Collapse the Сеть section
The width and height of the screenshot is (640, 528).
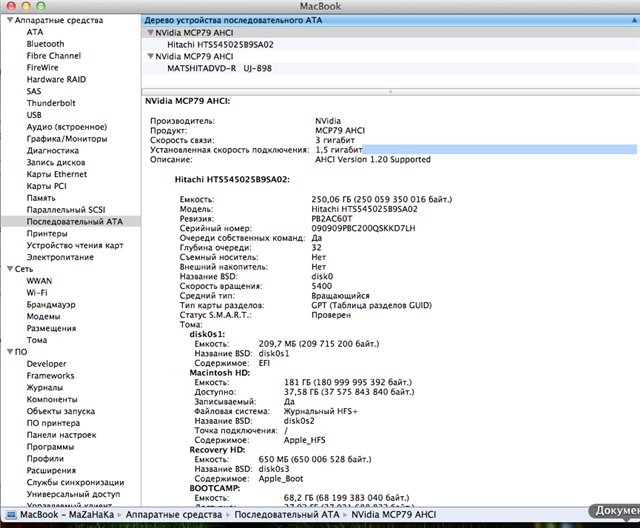(x=10, y=269)
